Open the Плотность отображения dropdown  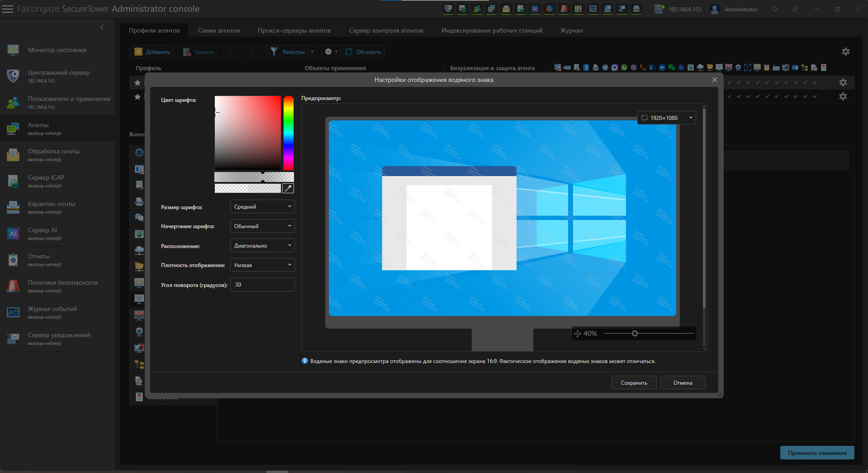(262, 265)
